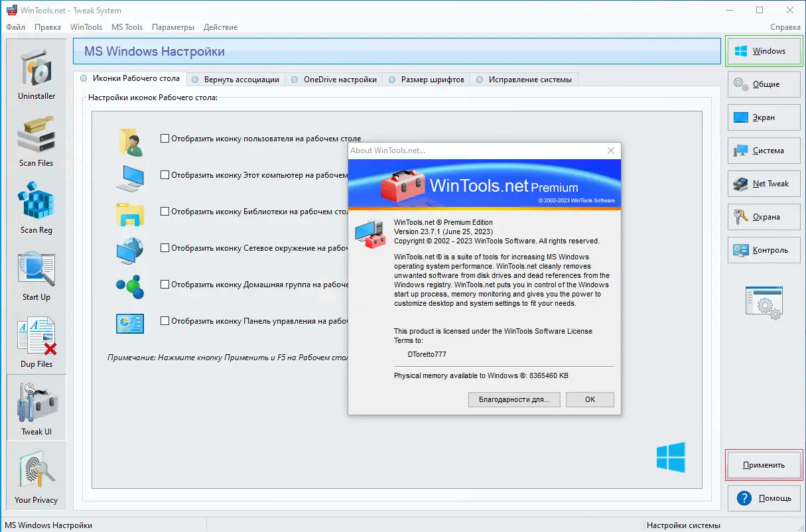
Task: Open the Охрана security category
Action: (764, 217)
